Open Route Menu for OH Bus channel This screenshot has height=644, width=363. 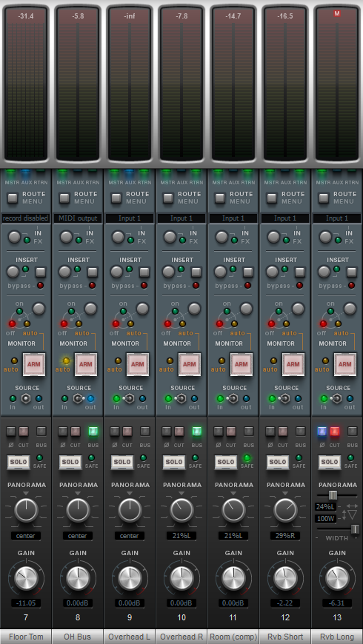pos(64,198)
